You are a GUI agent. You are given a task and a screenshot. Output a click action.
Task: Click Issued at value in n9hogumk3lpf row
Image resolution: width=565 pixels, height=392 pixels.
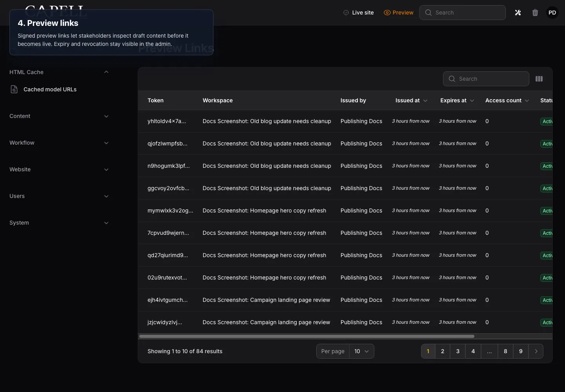pos(411,166)
